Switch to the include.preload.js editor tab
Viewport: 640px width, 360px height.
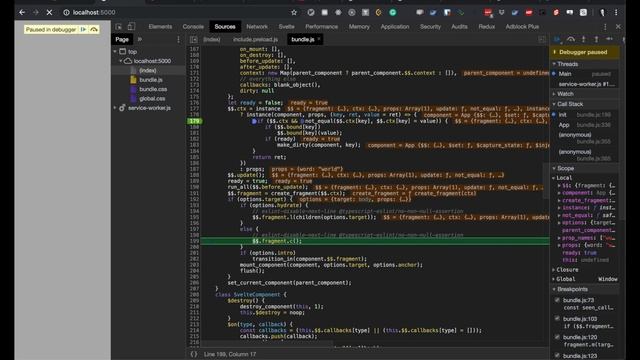tap(256, 39)
